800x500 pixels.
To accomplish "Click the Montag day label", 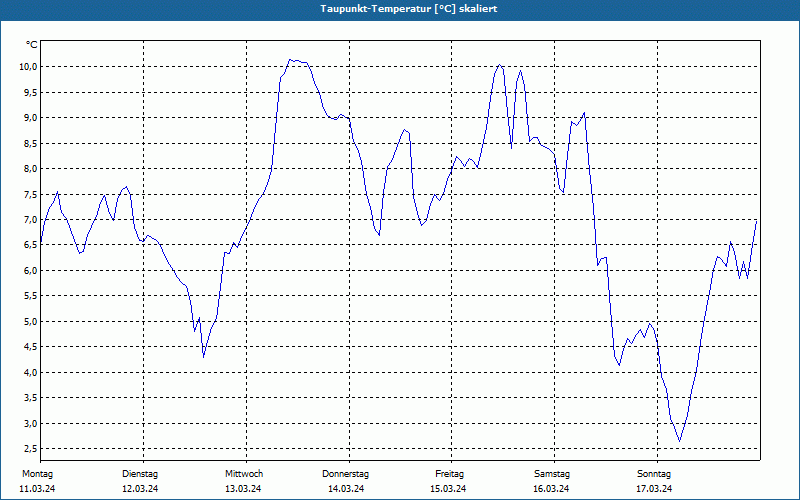I will [x=37, y=474].
